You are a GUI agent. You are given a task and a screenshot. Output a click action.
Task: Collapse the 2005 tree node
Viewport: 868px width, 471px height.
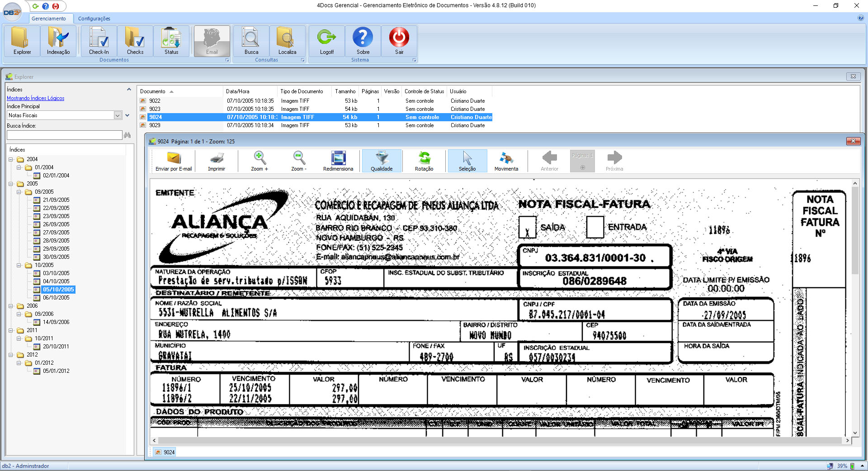pos(11,184)
